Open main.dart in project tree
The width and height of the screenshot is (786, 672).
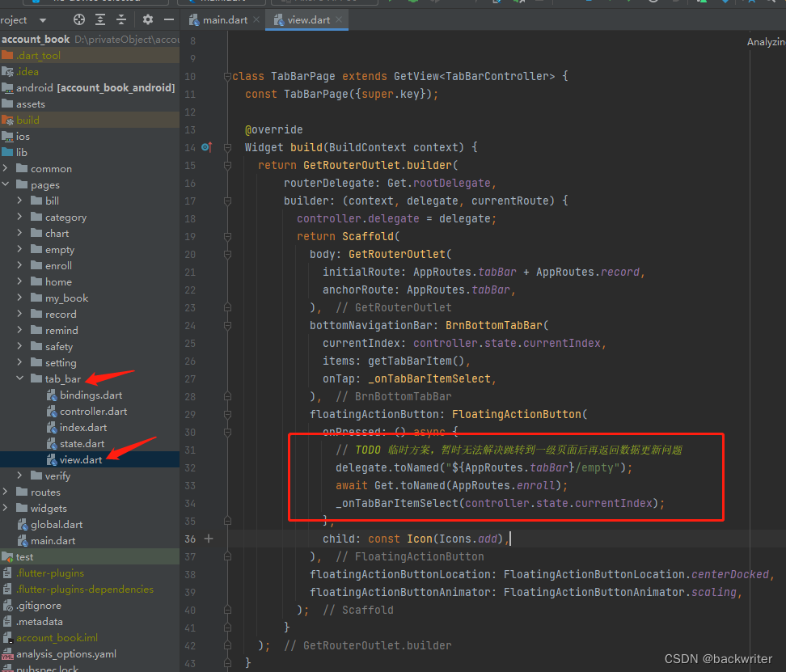90,540
